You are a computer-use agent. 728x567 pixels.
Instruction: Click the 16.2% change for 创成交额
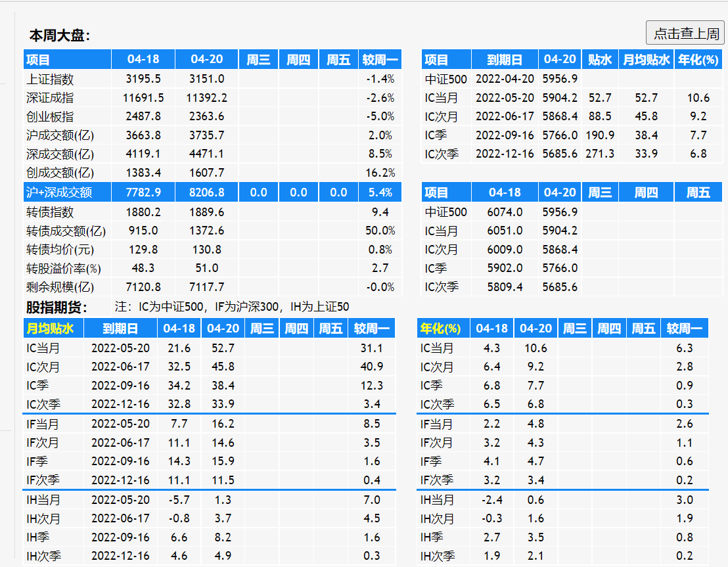(380, 173)
